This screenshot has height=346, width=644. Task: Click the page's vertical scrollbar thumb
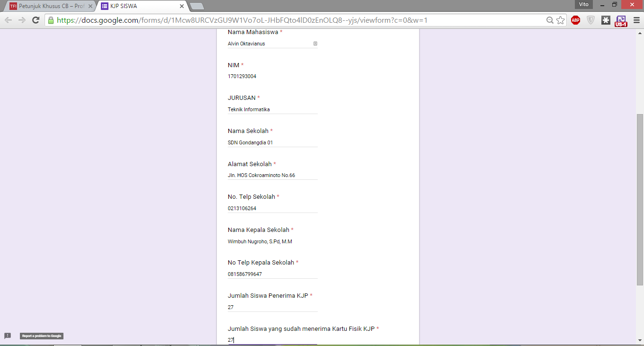point(640,199)
